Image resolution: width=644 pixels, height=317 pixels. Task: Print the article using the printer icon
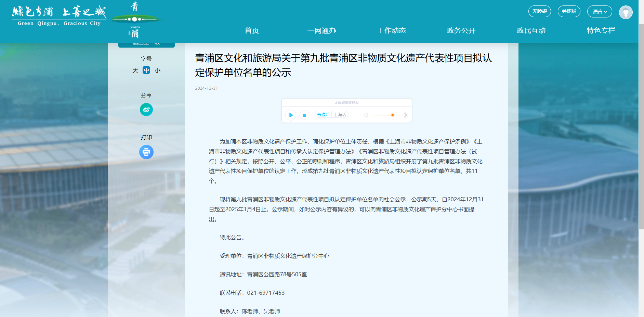pyautogui.click(x=146, y=152)
